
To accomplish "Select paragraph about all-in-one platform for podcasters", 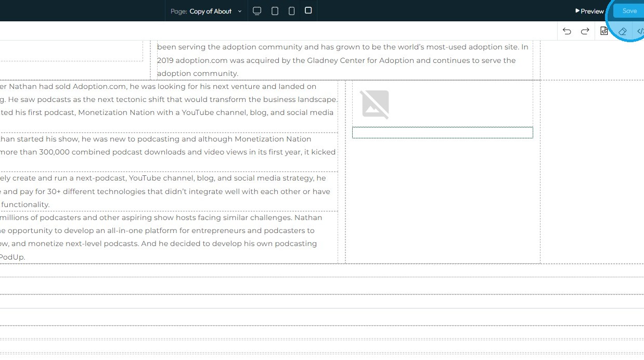I will 169,237.
